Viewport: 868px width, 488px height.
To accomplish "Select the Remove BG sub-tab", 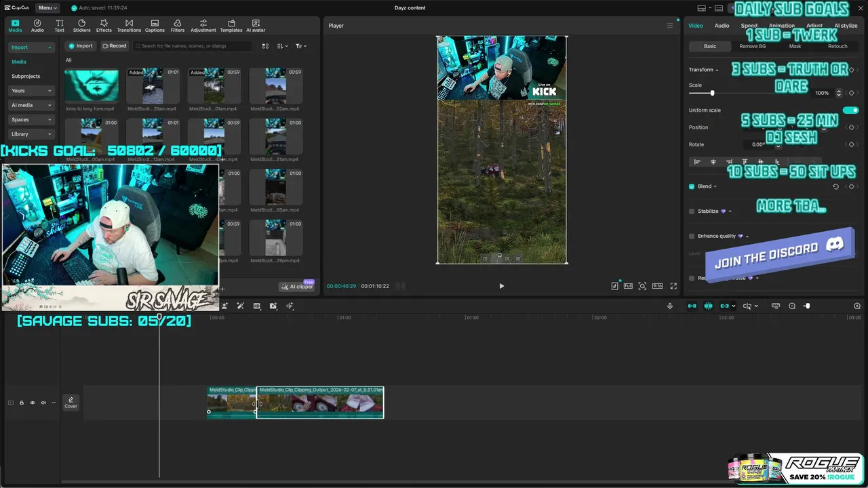I will (x=752, y=46).
